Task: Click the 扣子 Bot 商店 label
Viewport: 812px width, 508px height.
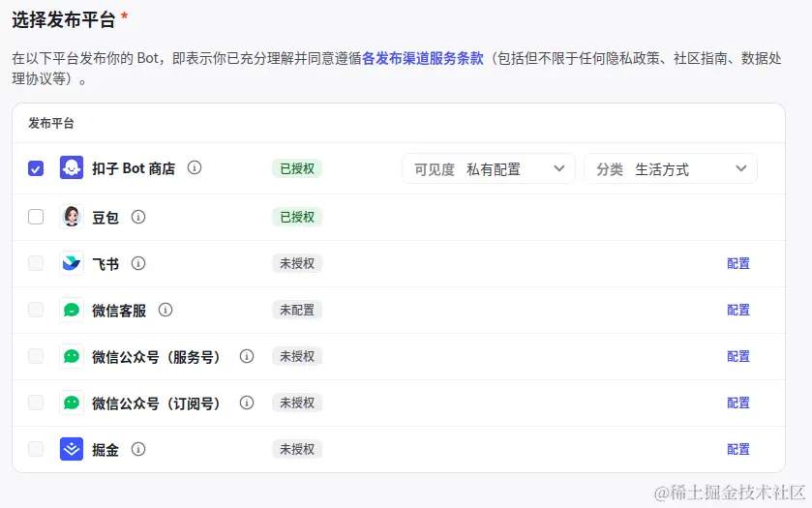Action: coord(134,168)
